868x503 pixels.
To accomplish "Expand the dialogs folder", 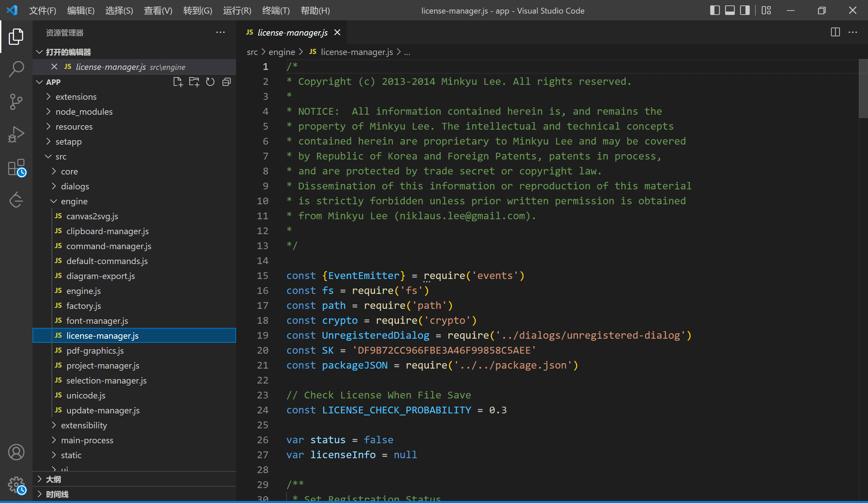I will [x=134, y=187].
